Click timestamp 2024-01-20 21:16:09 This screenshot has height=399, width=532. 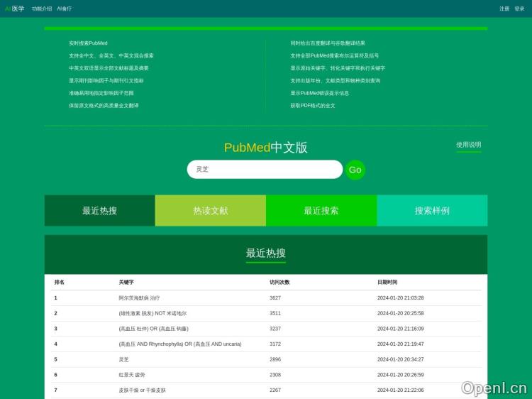(400, 329)
